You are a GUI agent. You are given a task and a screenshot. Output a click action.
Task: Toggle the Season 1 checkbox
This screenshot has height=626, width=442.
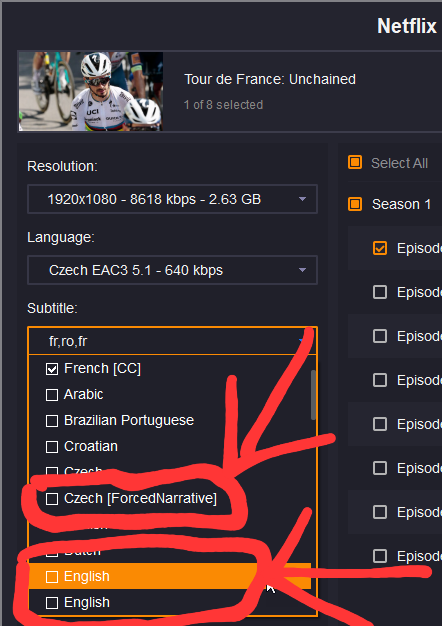[x=355, y=204]
